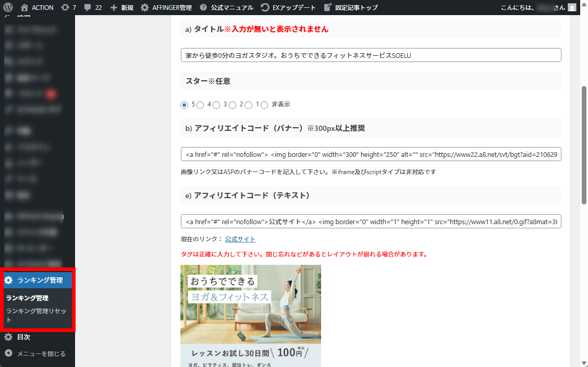The width and height of the screenshot is (588, 367).
Task: Click the AFFINGER管理 gear icon
Action: click(145, 7)
